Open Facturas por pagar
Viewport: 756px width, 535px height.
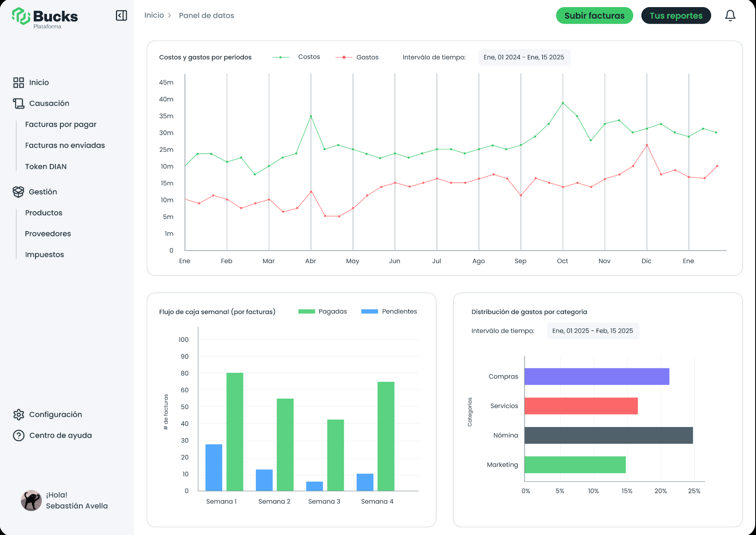click(x=61, y=124)
